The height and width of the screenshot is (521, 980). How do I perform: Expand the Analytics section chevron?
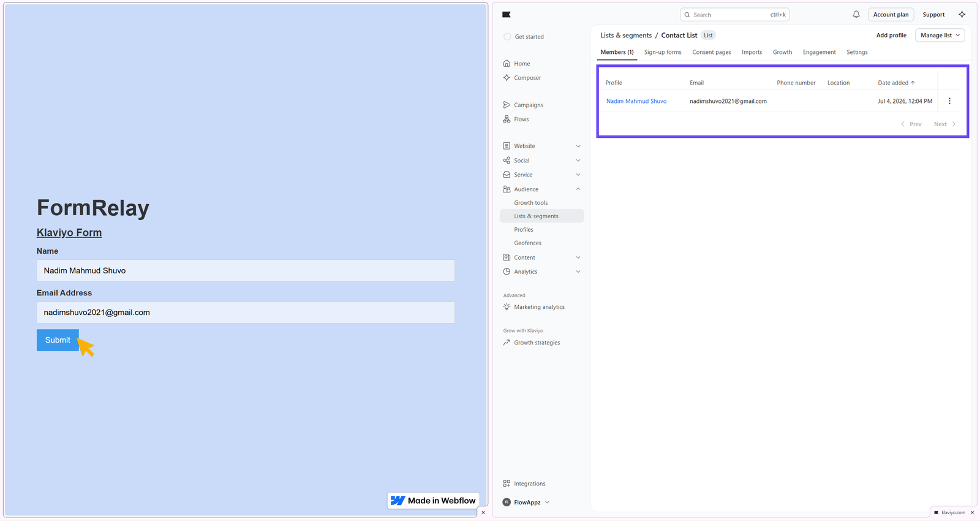tap(578, 272)
